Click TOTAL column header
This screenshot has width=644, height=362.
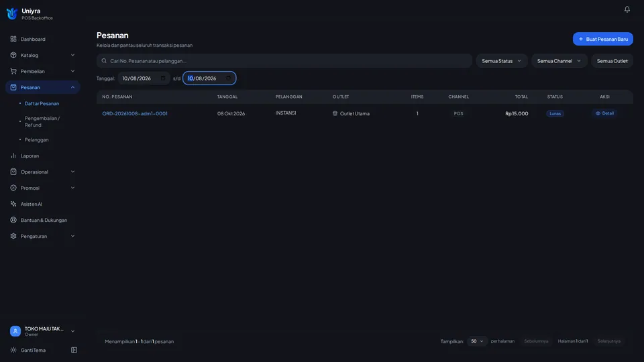coord(521,97)
